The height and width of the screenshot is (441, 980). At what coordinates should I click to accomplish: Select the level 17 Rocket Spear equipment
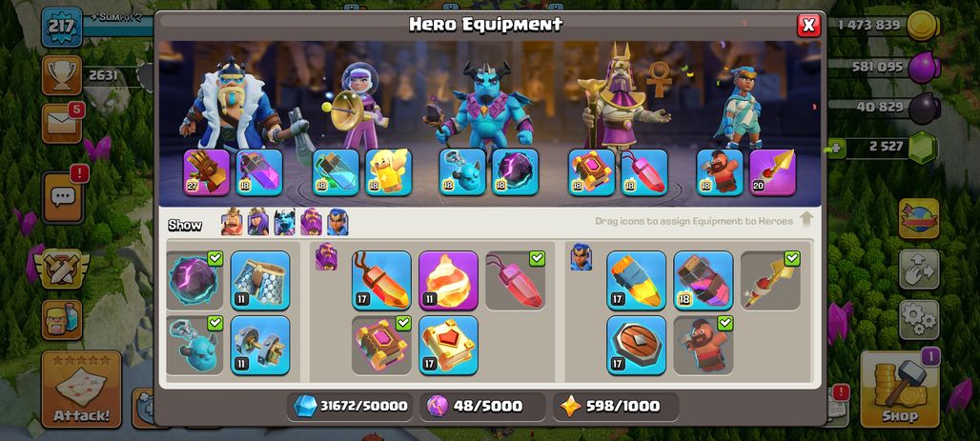(x=636, y=280)
